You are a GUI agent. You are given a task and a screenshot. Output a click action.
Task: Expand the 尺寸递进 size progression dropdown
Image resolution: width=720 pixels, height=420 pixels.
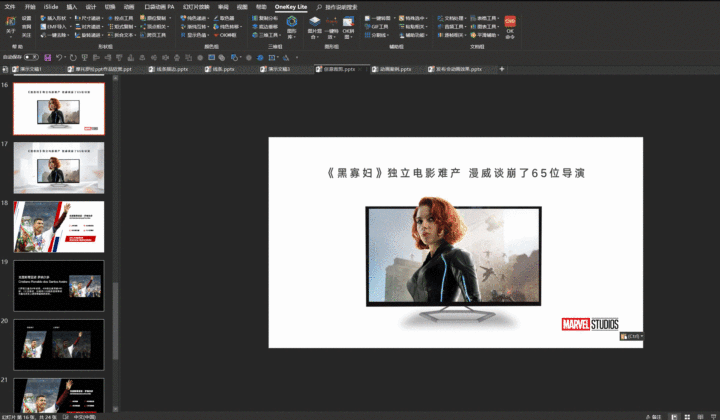coord(102,18)
